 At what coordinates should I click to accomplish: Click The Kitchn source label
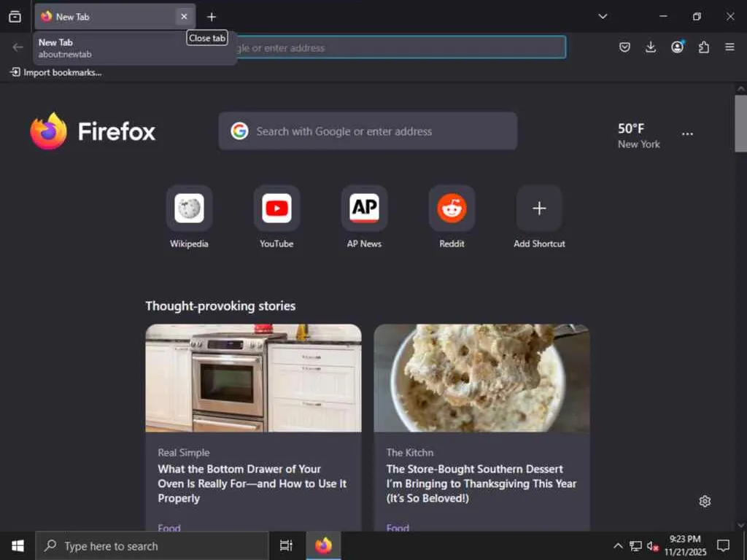click(410, 452)
